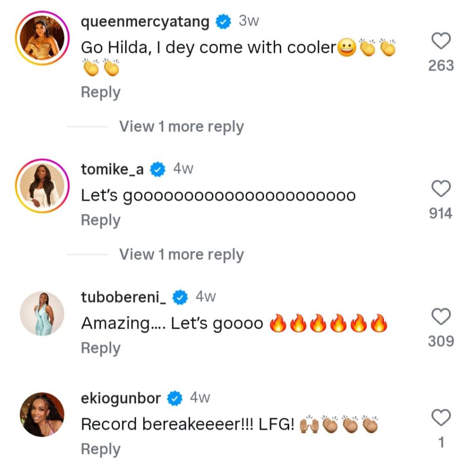
Task: Heart ekiogunbor's Record breaker comment
Action: (441, 418)
